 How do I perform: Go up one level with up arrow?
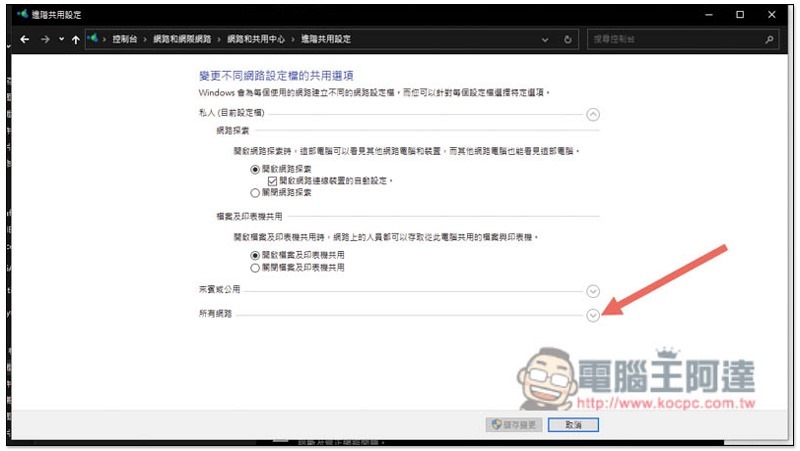click(76, 39)
